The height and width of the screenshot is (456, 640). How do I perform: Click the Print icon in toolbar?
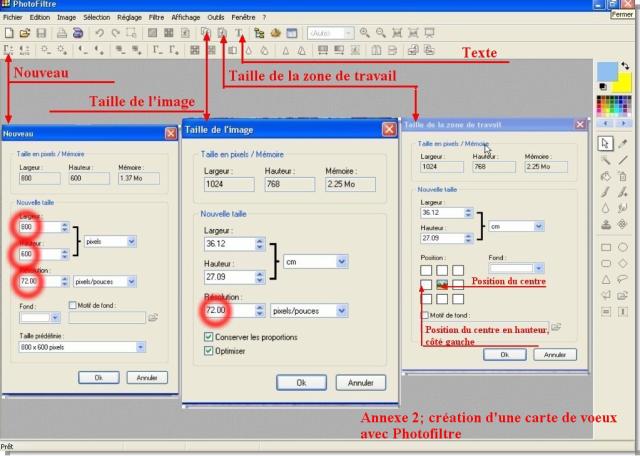point(62,33)
